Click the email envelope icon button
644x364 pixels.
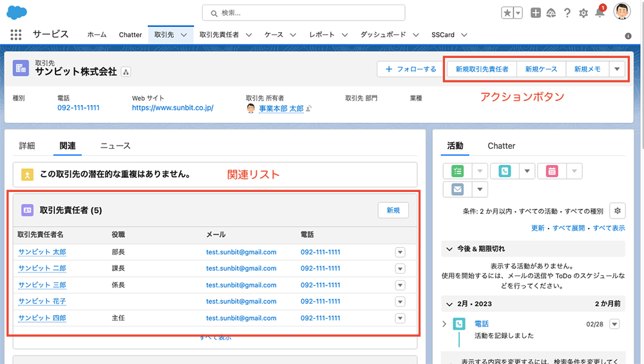457,189
